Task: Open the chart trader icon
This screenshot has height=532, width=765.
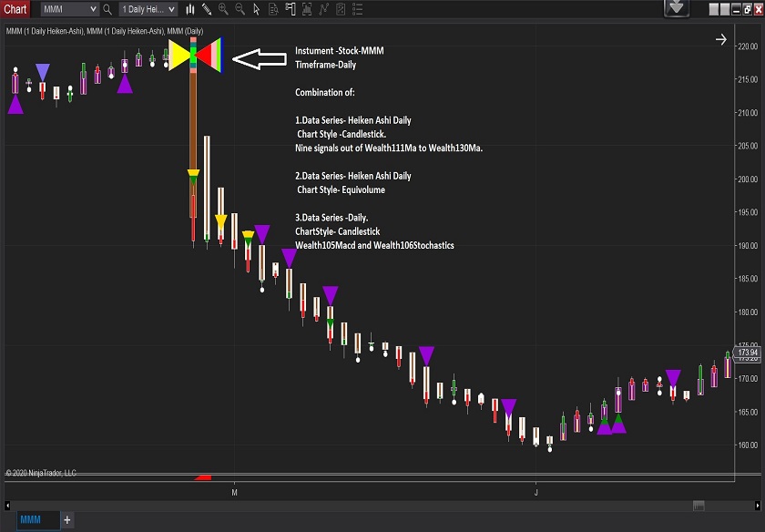Action: point(290,9)
